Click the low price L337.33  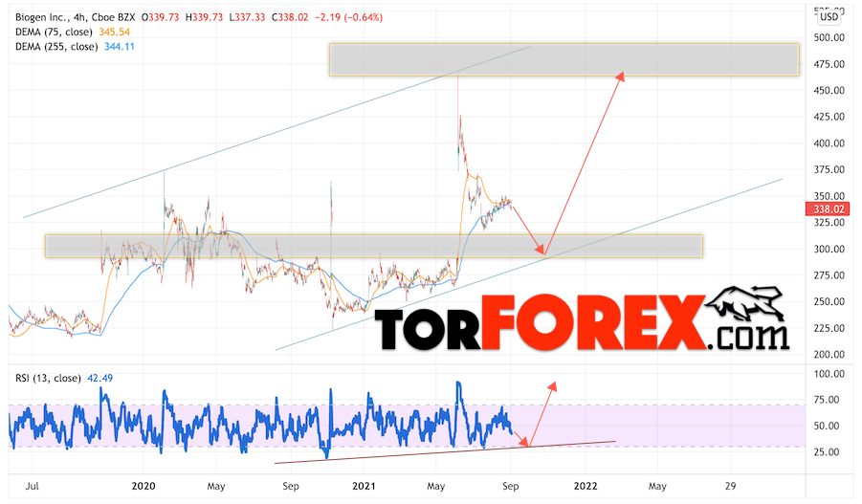tap(247, 17)
